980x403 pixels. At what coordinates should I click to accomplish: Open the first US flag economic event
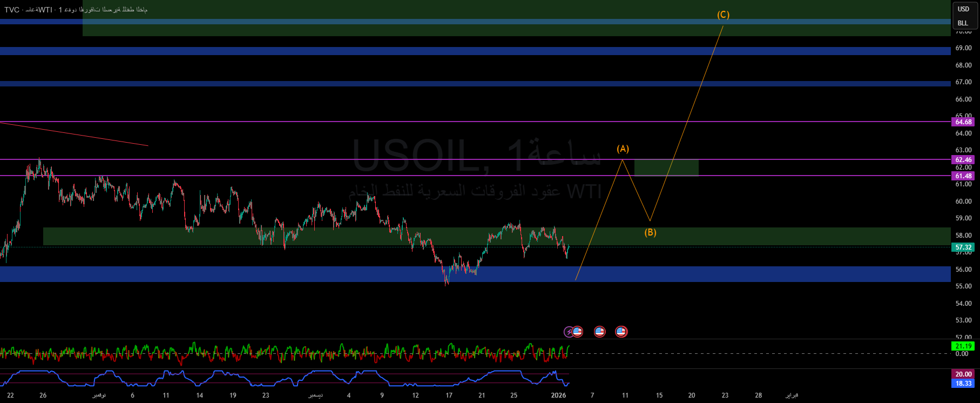577,332
